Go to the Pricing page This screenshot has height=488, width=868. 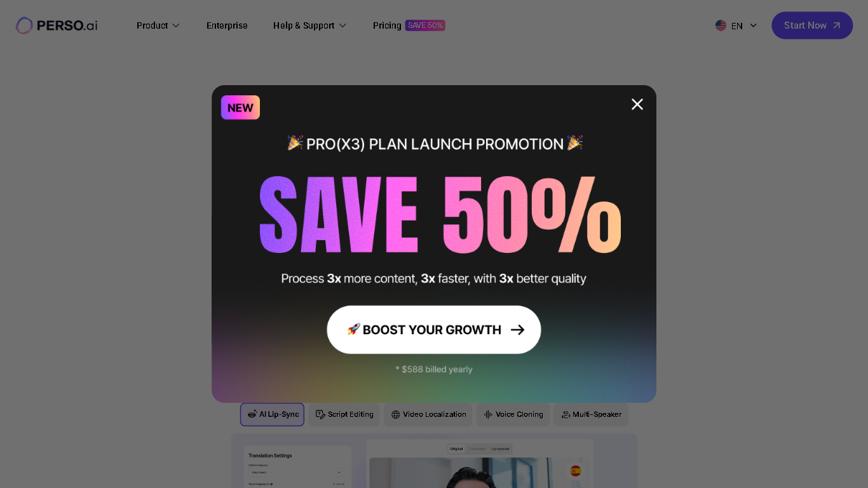click(387, 25)
